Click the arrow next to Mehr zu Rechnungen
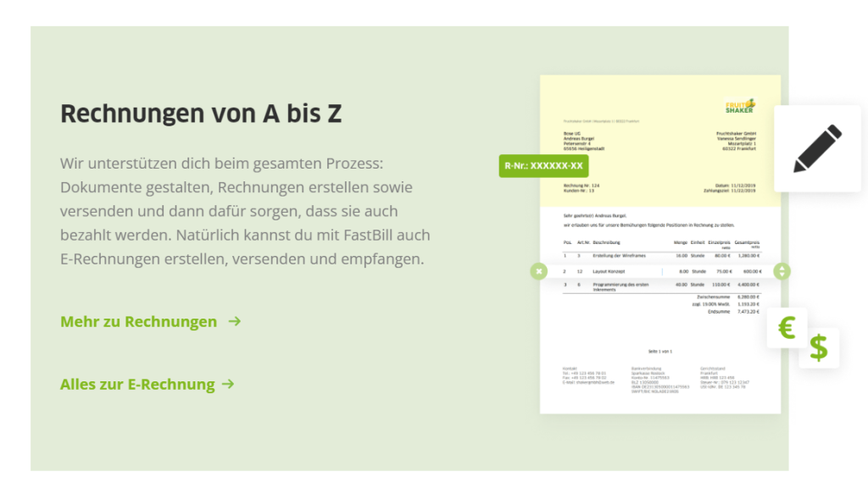Viewport: 868px width, 494px height. click(x=235, y=321)
